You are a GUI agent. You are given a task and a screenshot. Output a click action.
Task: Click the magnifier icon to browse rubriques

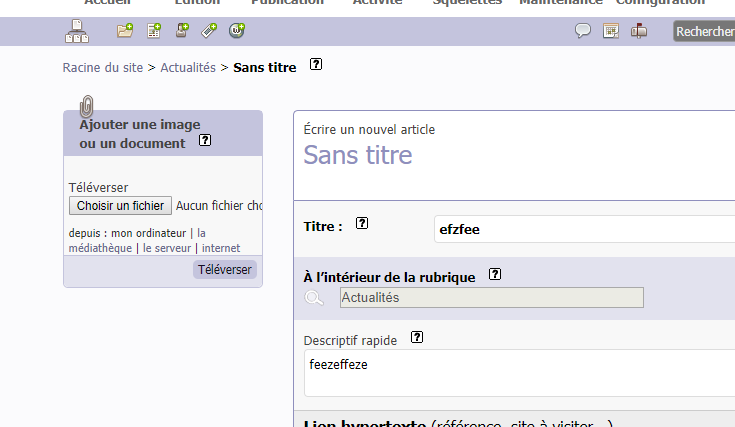pyautogui.click(x=315, y=298)
